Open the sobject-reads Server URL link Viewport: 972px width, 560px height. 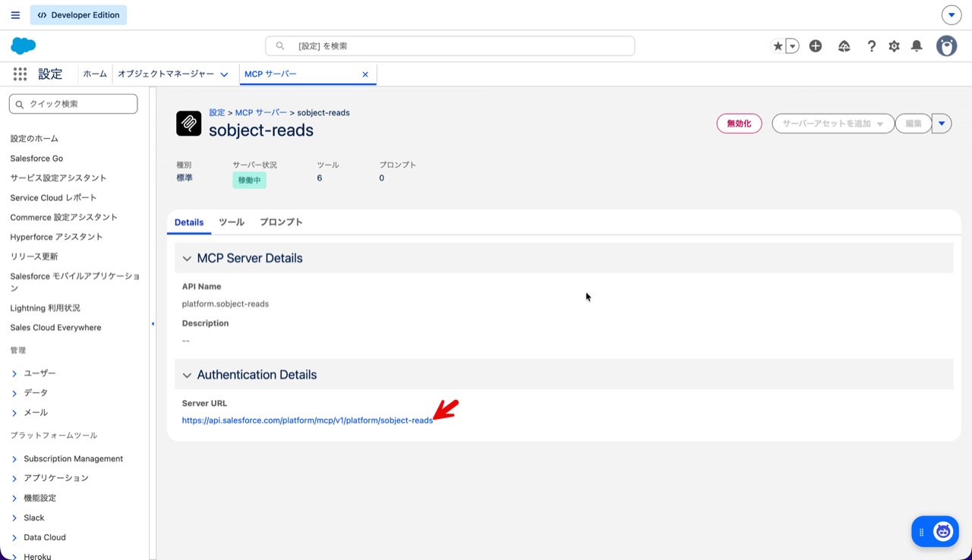click(307, 420)
